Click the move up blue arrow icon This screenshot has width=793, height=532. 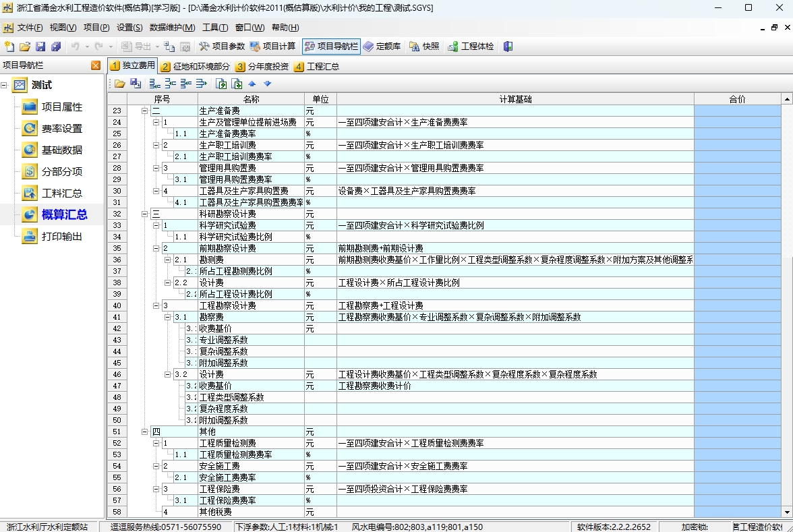[x=252, y=84]
